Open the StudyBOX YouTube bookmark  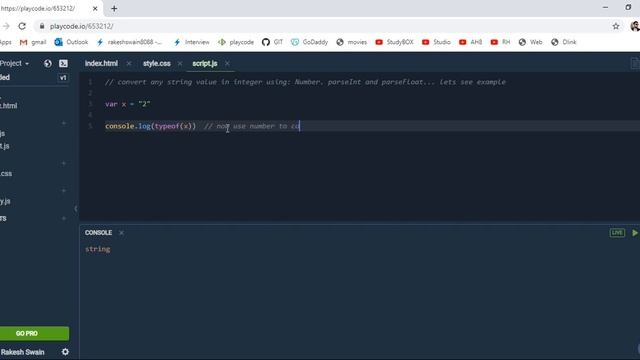click(394, 42)
